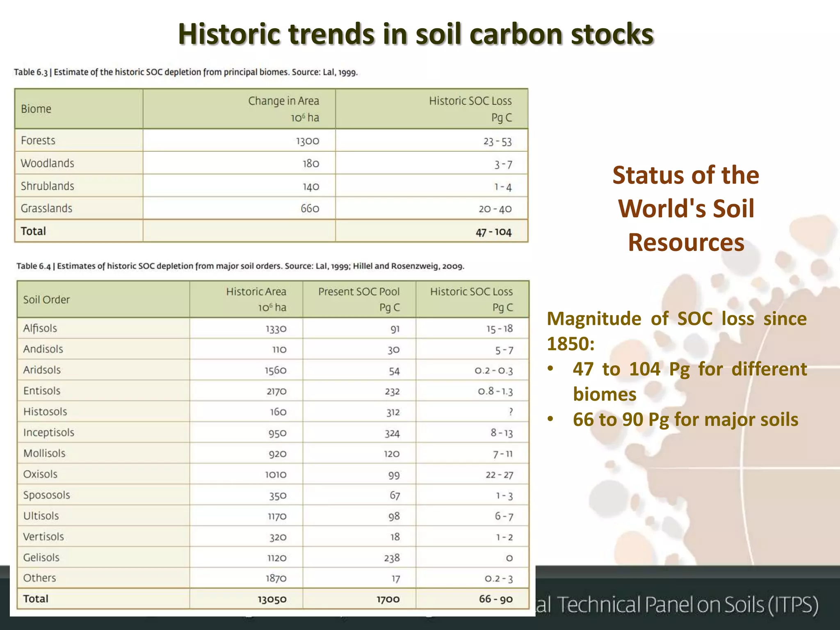Select the Histosols row label
840x630 pixels.
coord(45,411)
